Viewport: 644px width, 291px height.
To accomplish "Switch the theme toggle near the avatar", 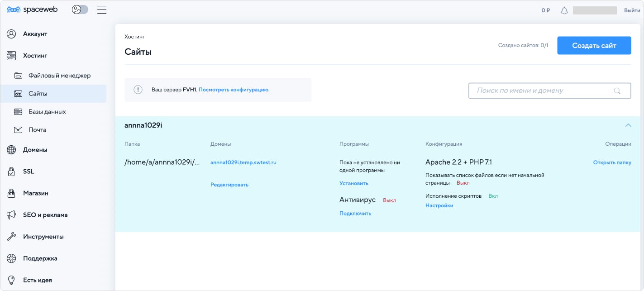I will 80,9.
